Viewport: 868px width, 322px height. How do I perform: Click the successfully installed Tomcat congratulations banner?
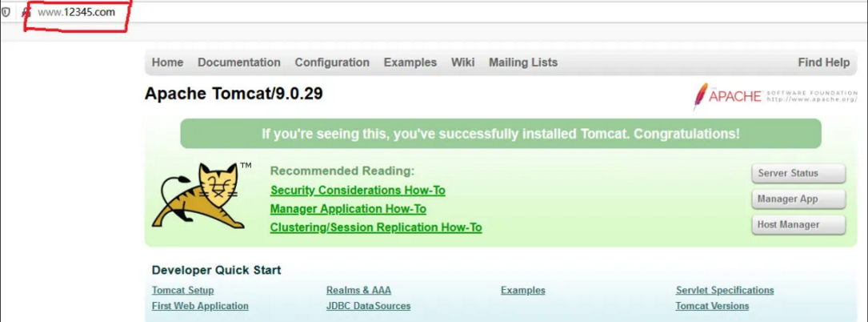tap(501, 134)
